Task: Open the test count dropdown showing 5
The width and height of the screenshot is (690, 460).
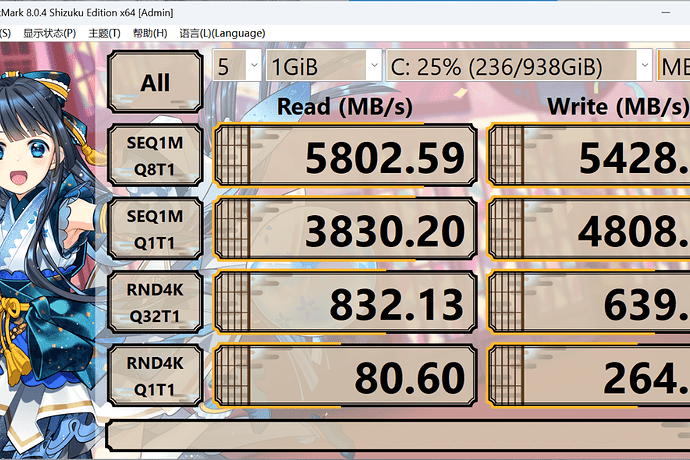Action: [237, 66]
